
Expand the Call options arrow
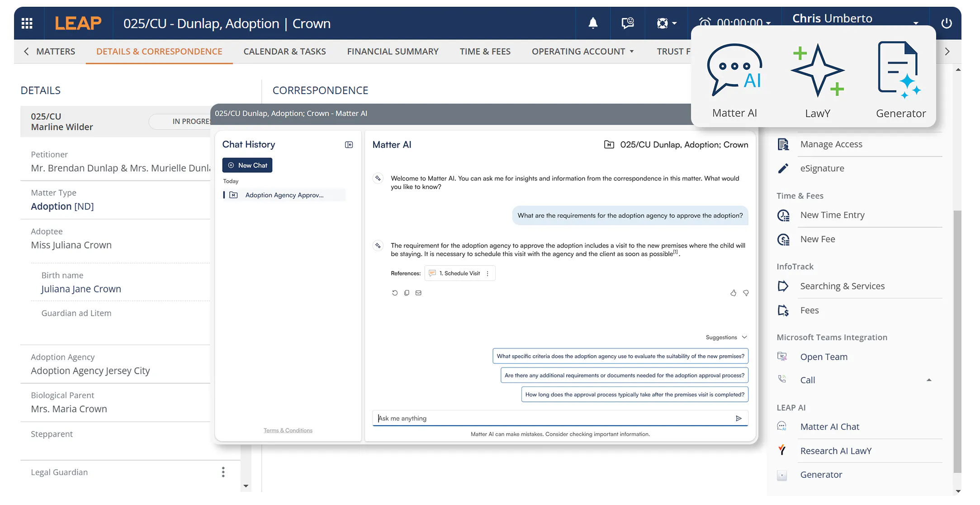(929, 380)
